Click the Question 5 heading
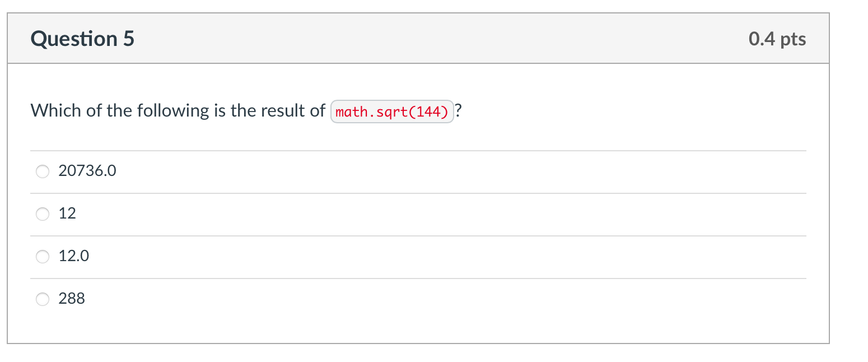 [x=83, y=39]
